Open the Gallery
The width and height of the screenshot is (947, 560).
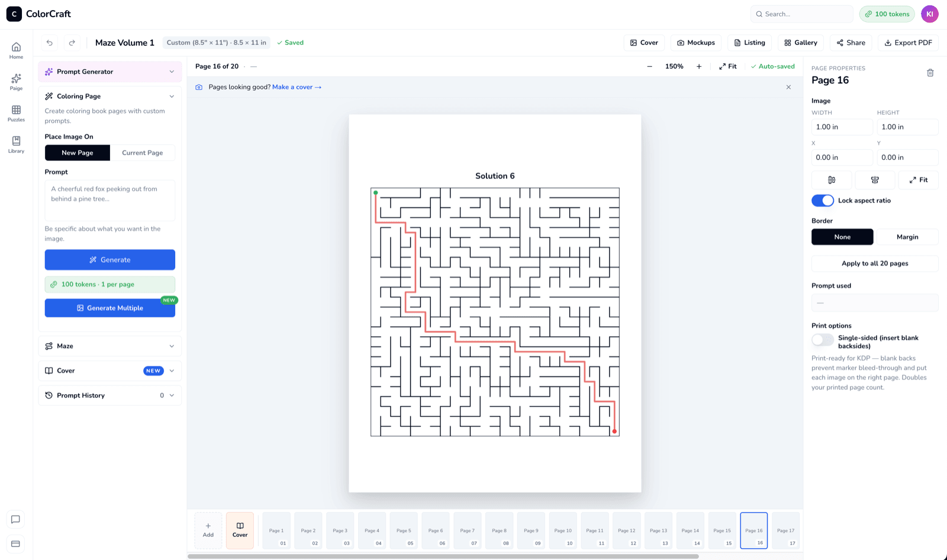click(801, 43)
